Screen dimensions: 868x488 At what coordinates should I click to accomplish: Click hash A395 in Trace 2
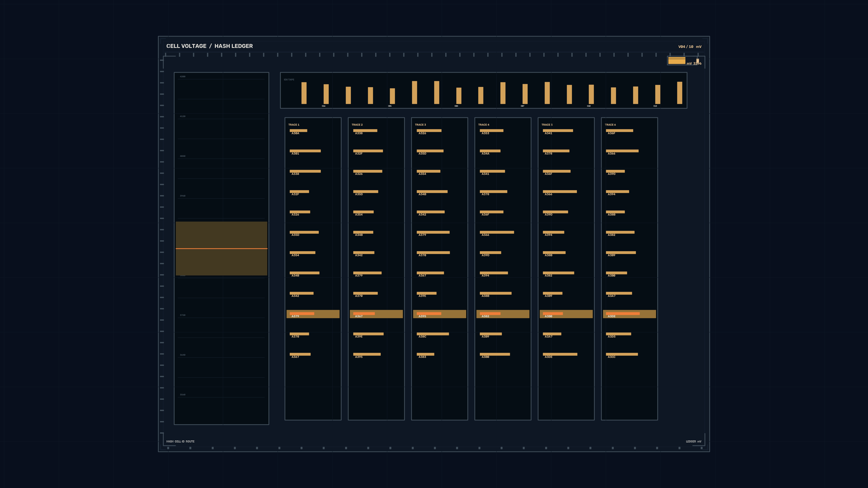[359, 357]
